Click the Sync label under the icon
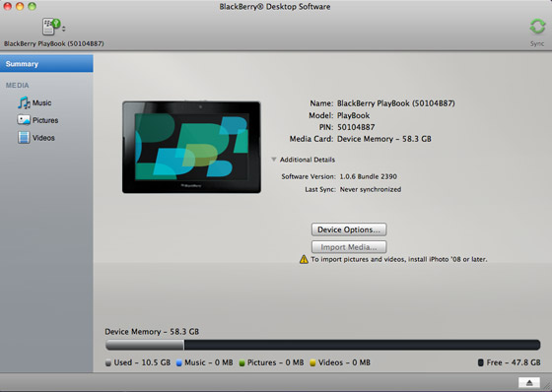Screen dimensions: 552x392 pyautogui.click(x=537, y=43)
